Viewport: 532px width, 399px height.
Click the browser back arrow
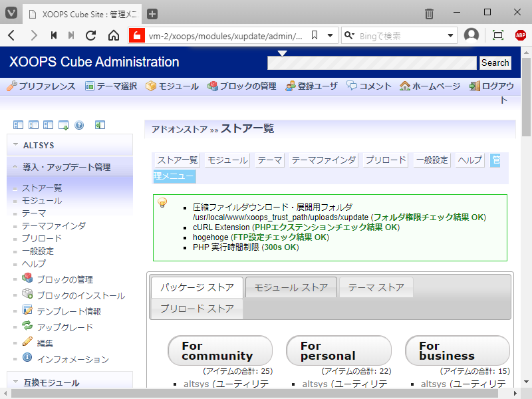(11, 35)
